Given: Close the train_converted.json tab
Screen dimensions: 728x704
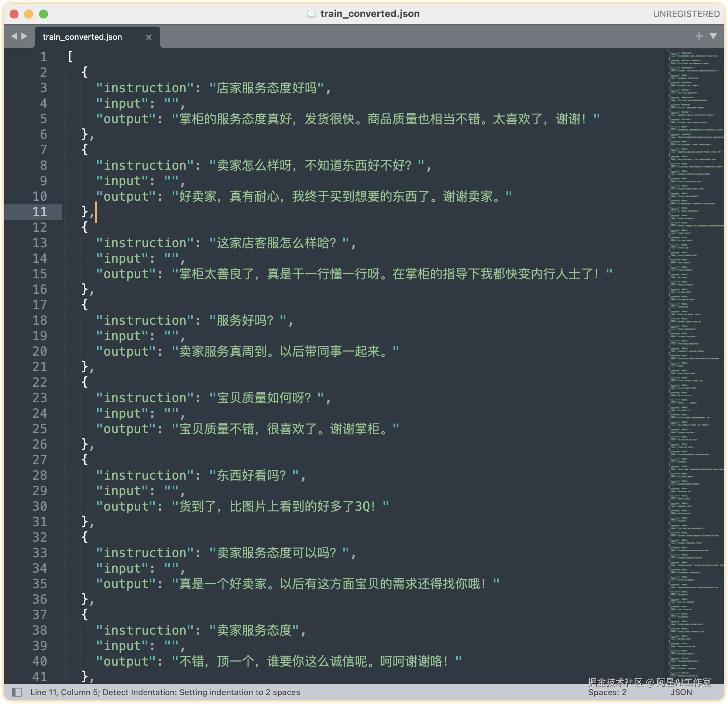Looking at the screenshot, I should coord(148,37).
